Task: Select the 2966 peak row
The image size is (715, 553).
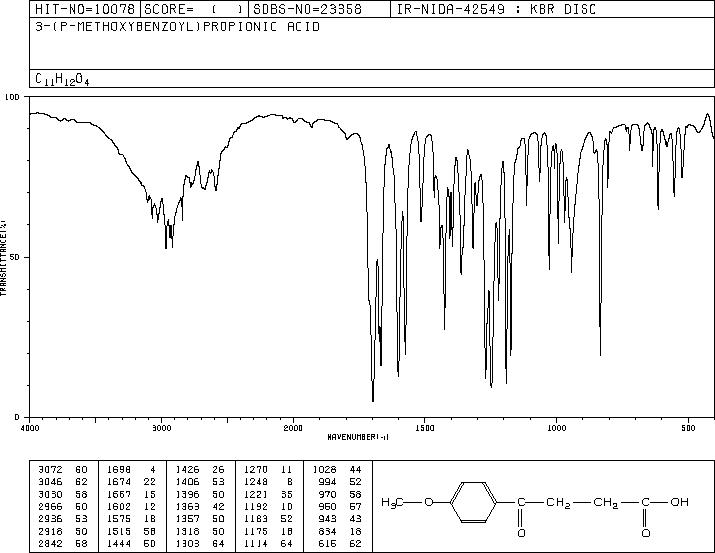Action: (x=63, y=506)
